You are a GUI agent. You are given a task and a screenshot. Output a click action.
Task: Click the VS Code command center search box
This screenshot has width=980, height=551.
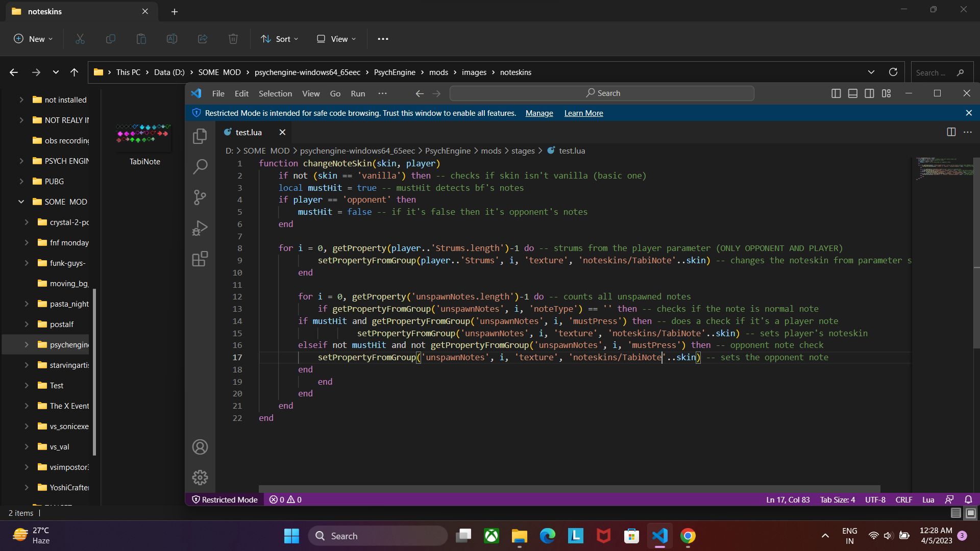602,93
